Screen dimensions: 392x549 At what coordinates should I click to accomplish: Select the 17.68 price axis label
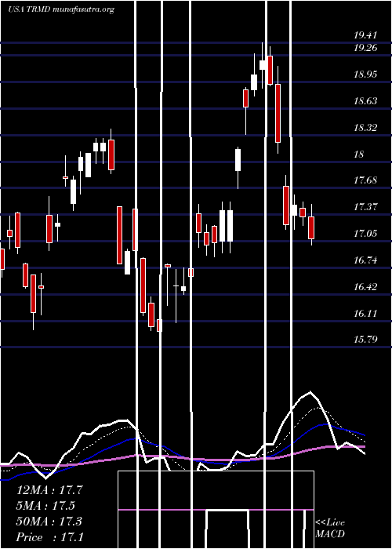(365, 180)
